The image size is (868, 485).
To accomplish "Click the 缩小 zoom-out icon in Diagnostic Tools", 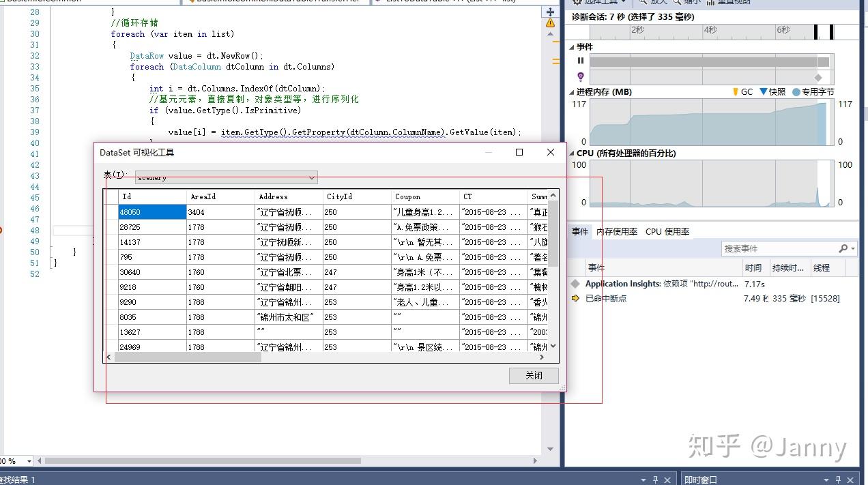I will click(676, 2).
